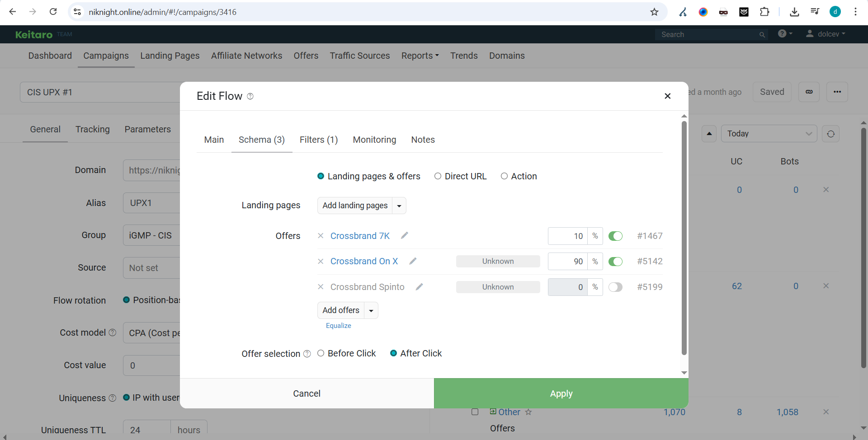The height and width of the screenshot is (440, 868).
Task: Open the Monitoring tab
Action: pos(374,140)
